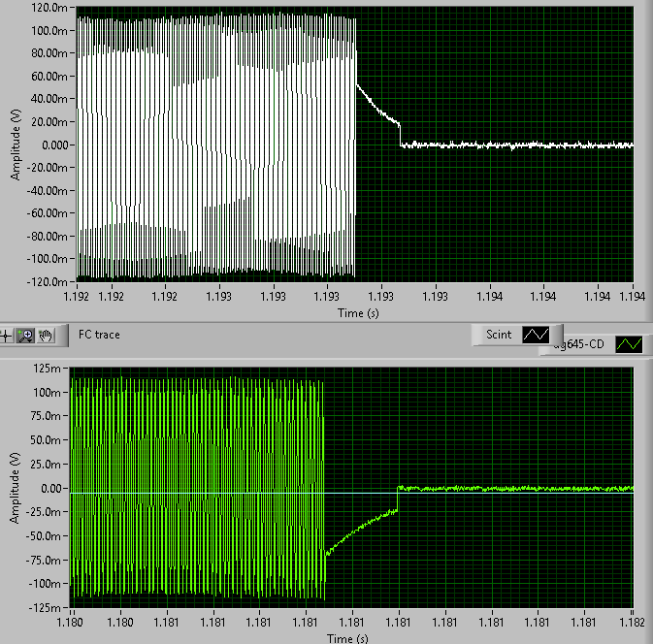Image resolution: width=653 pixels, height=644 pixels.
Task: Click the 1.182 time axis end value
Action: 633,623
